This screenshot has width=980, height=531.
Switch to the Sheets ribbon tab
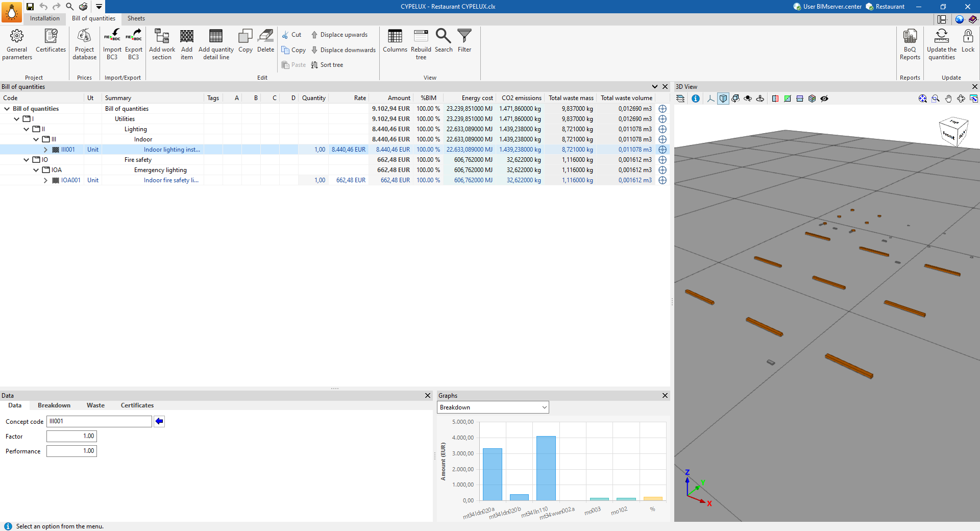pos(136,18)
